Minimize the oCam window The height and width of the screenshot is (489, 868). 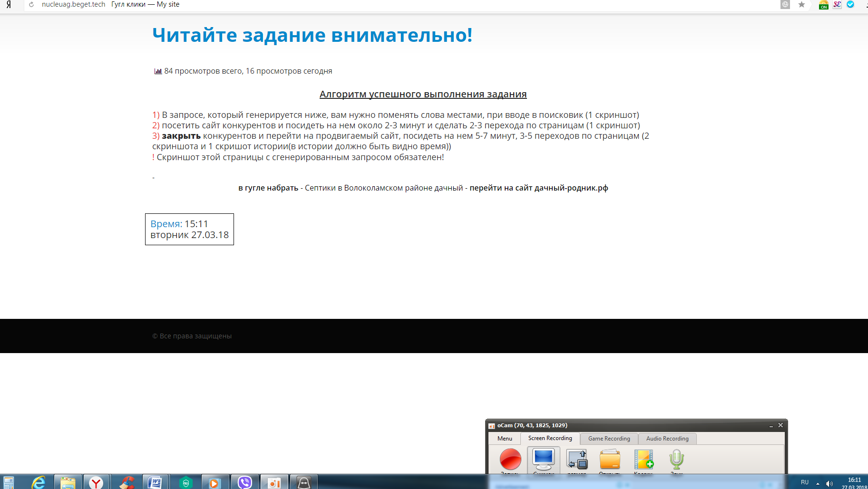pos(771,426)
